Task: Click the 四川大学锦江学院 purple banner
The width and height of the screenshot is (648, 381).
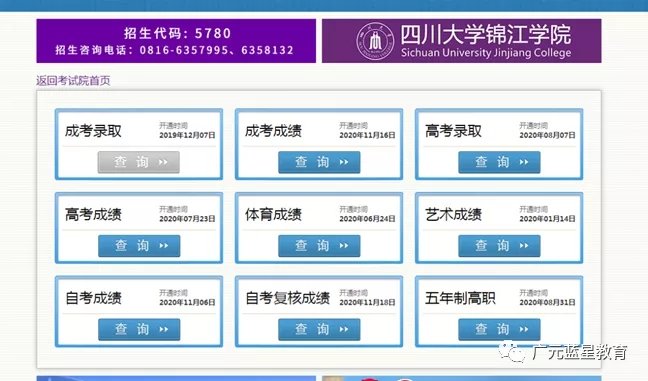Action: pos(462,41)
